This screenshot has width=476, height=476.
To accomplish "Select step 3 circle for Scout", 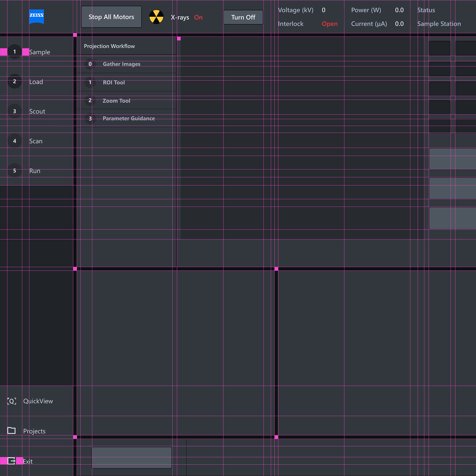I will click(14, 111).
